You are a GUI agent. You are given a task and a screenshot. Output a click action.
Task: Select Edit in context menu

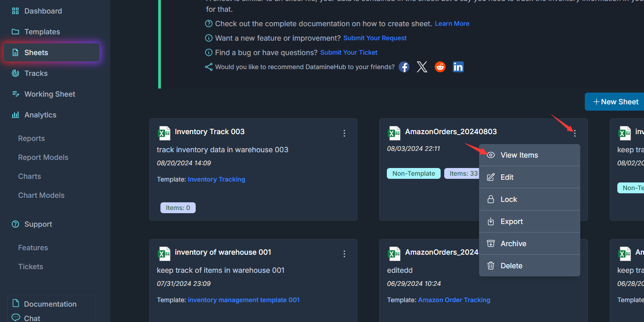click(529, 177)
